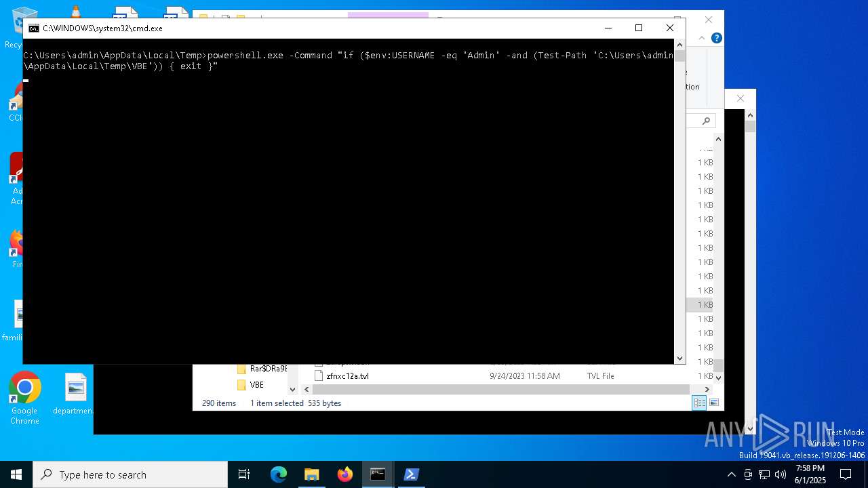Click Explorer file list scroll-up arrow
Screen dimensions: 868x488
pos(718,140)
